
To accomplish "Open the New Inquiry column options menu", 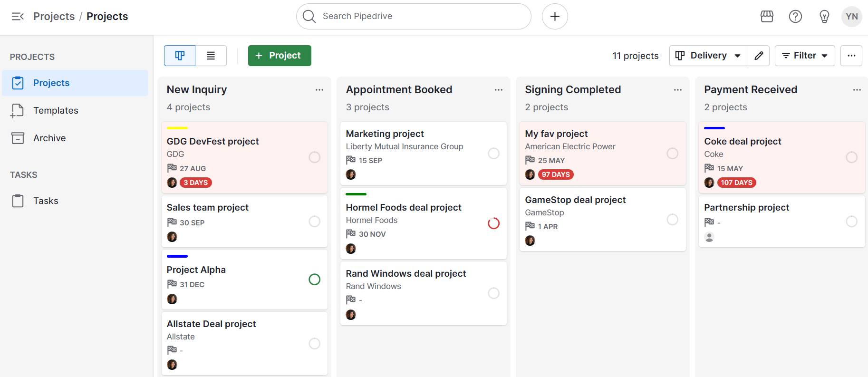I will click(319, 89).
